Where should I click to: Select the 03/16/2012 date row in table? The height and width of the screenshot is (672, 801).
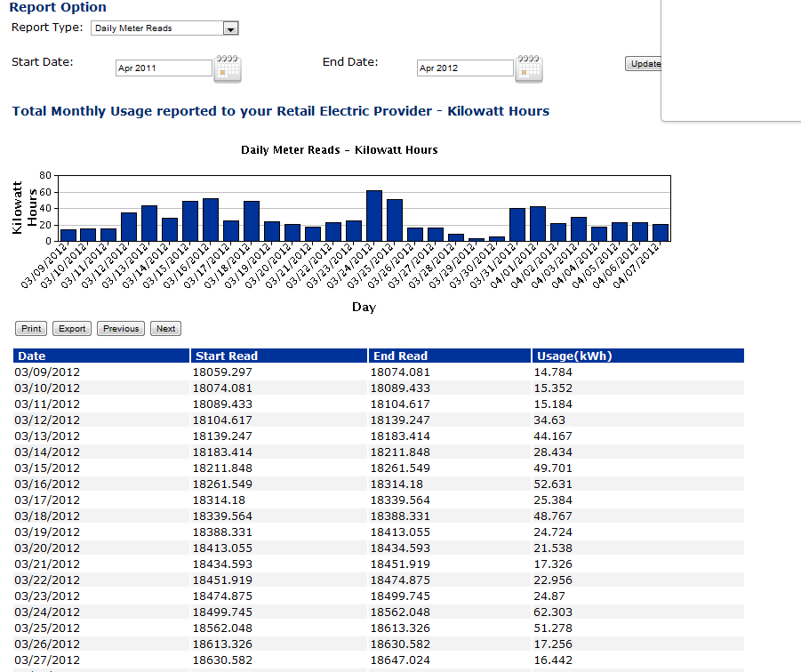(x=48, y=484)
